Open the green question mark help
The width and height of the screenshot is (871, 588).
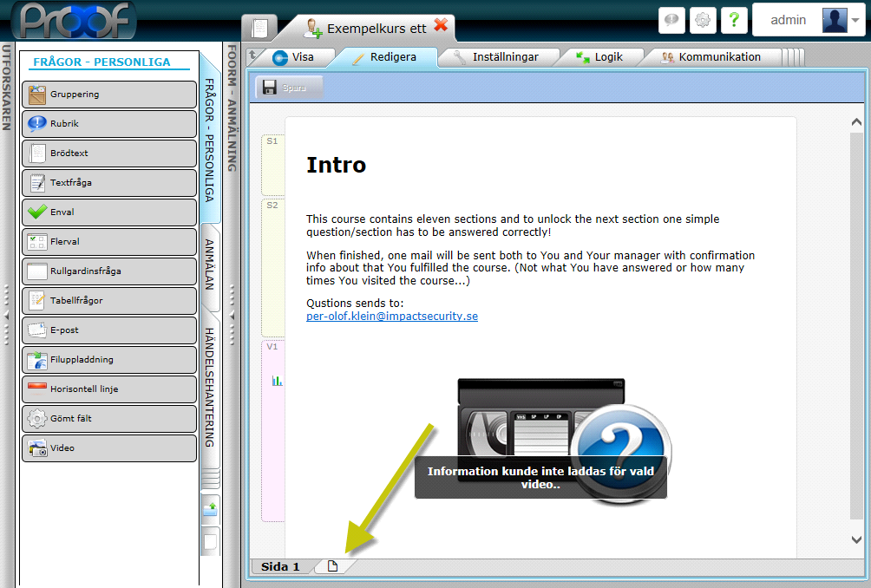click(734, 20)
